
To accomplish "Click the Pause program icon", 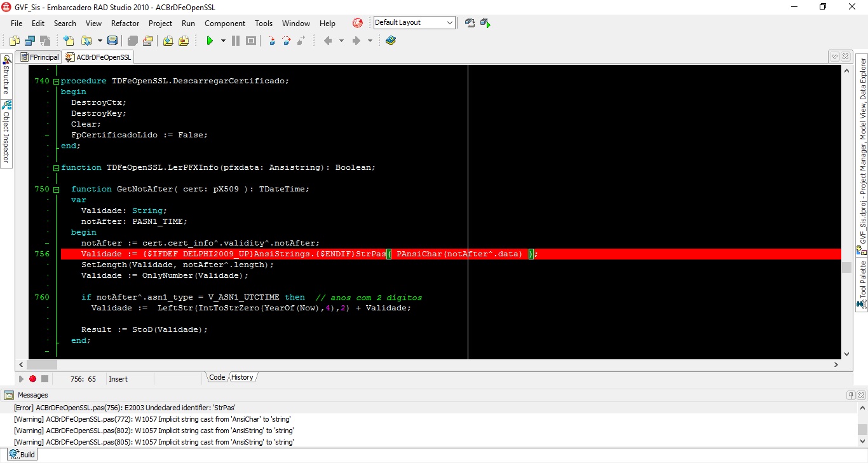I will (236, 41).
